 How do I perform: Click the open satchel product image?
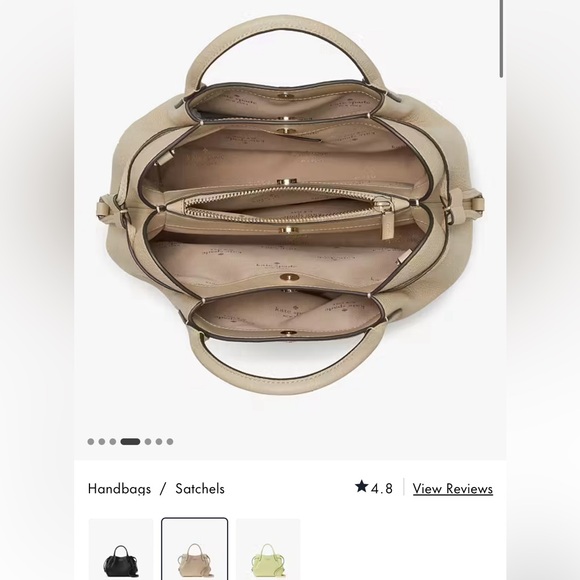290,207
